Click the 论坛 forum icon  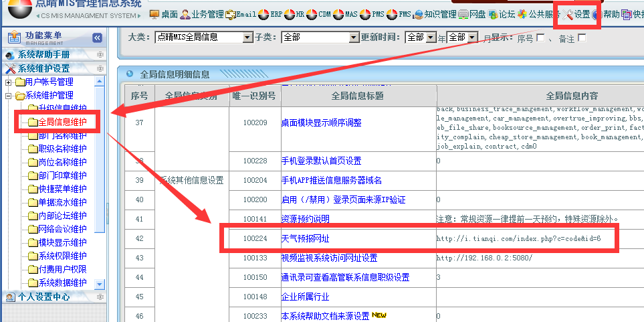(493, 14)
